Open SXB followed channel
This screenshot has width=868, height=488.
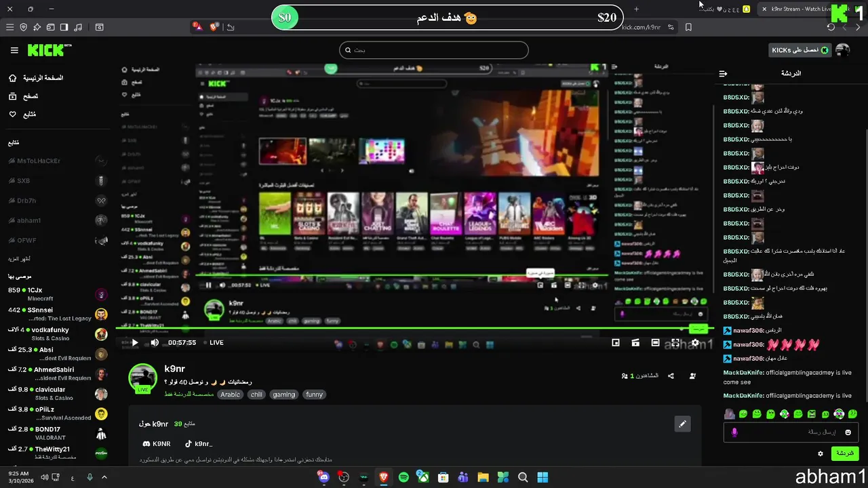click(x=57, y=181)
